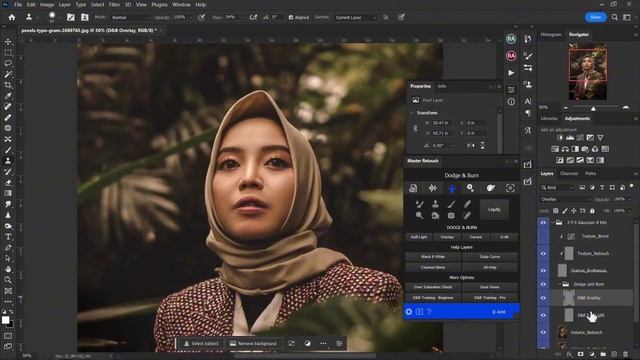
Task: Switch to the Libraries tab
Action: point(549,118)
